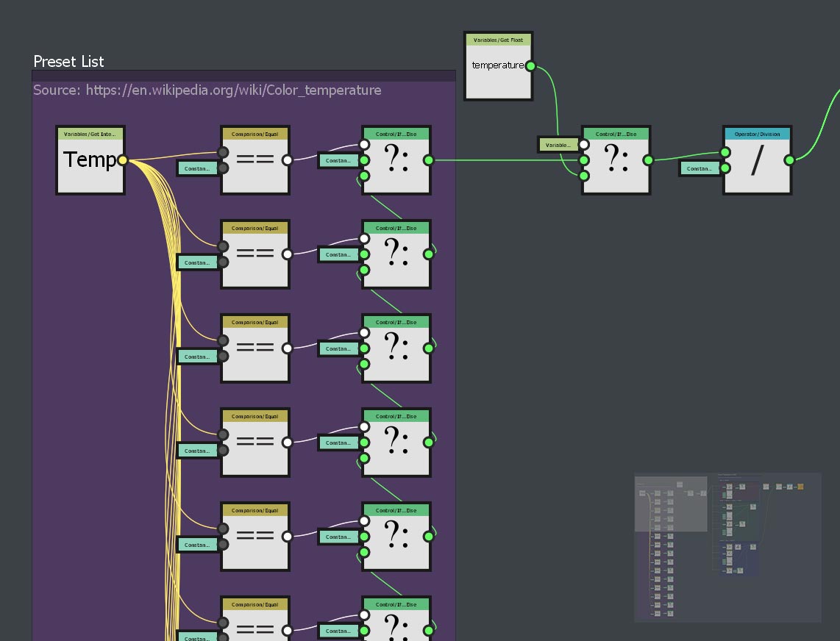Select the Temp Get Integer node

click(90, 160)
